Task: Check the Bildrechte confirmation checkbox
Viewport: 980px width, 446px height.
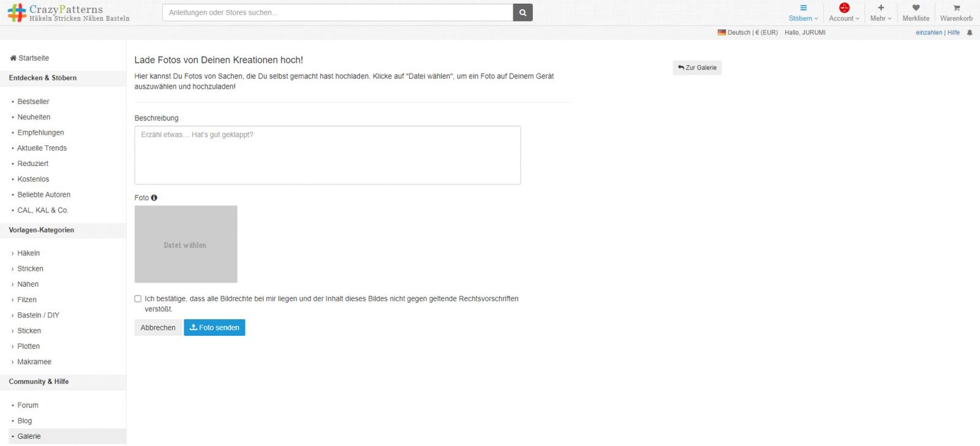Action: 138,299
